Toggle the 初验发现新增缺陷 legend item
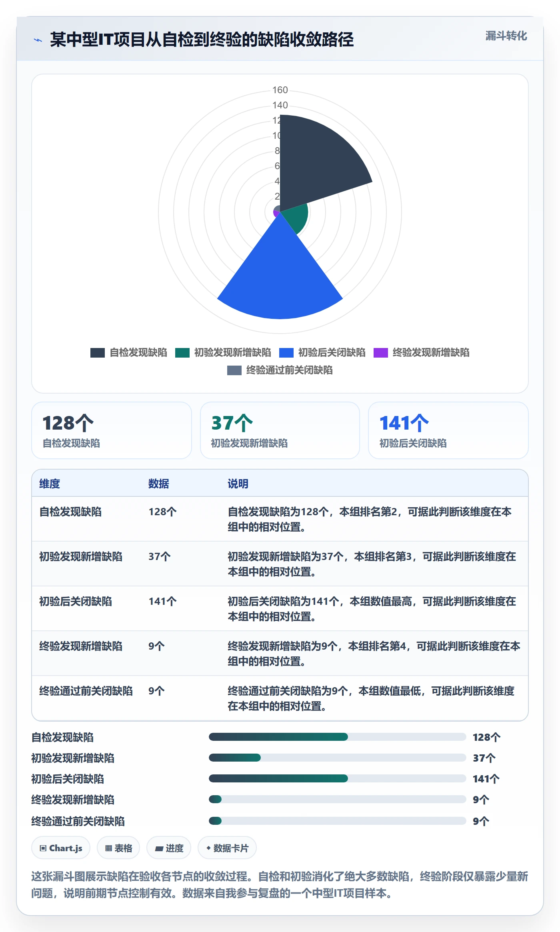 click(x=223, y=352)
